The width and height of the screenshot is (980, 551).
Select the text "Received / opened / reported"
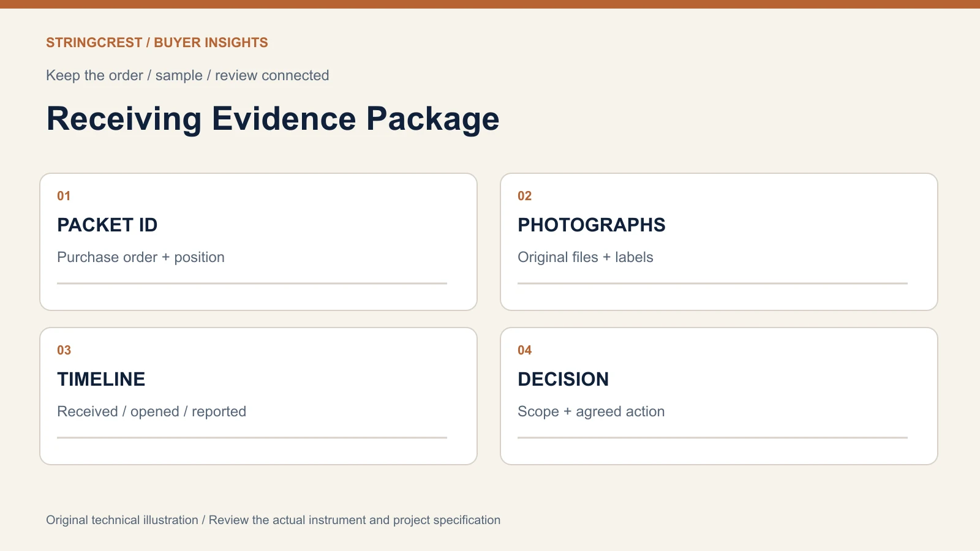[151, 411]
